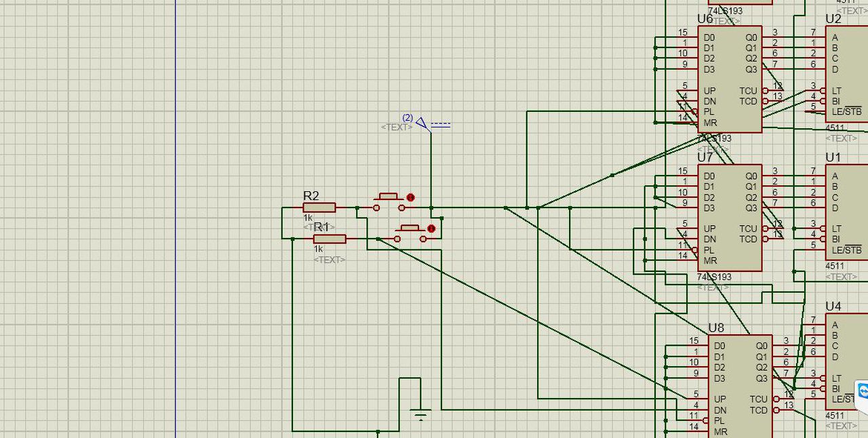Toggle the red actuator on upper pushbutton
Screen dimensions: 868x438
click(410, 197)
